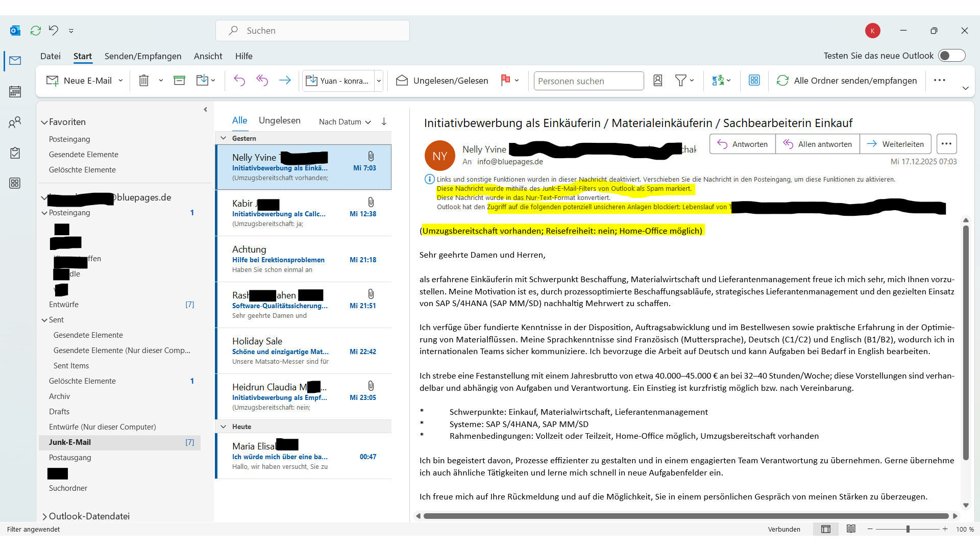Open the Tasks sidebar icon
The height and width of the screenshot is (551, 980).
coord(15,153)
